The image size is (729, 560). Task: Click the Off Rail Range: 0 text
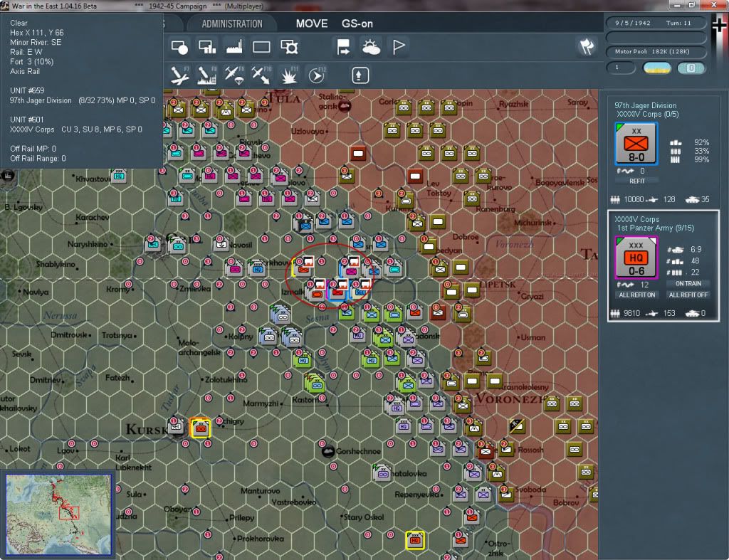[38, 159]
